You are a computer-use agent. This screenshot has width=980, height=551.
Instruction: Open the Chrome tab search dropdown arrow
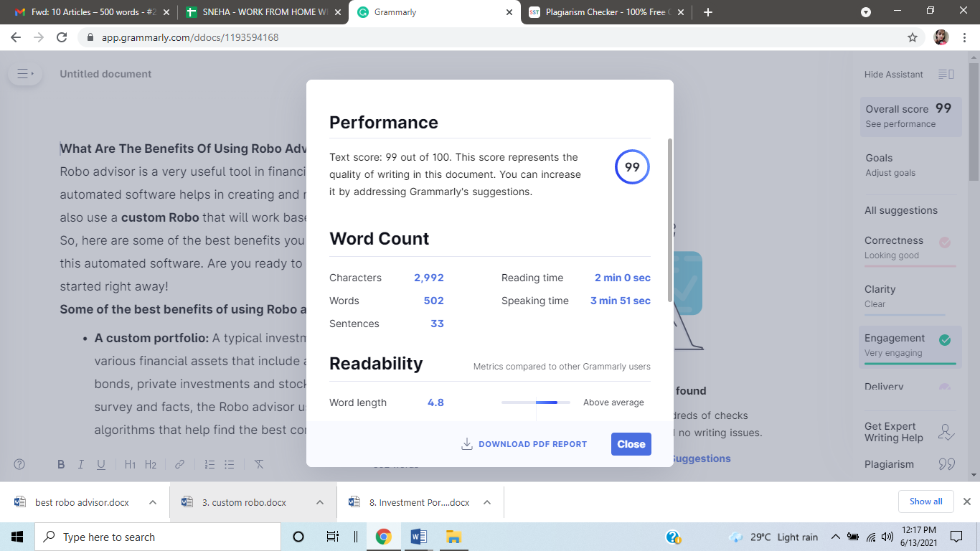[866, 12]
